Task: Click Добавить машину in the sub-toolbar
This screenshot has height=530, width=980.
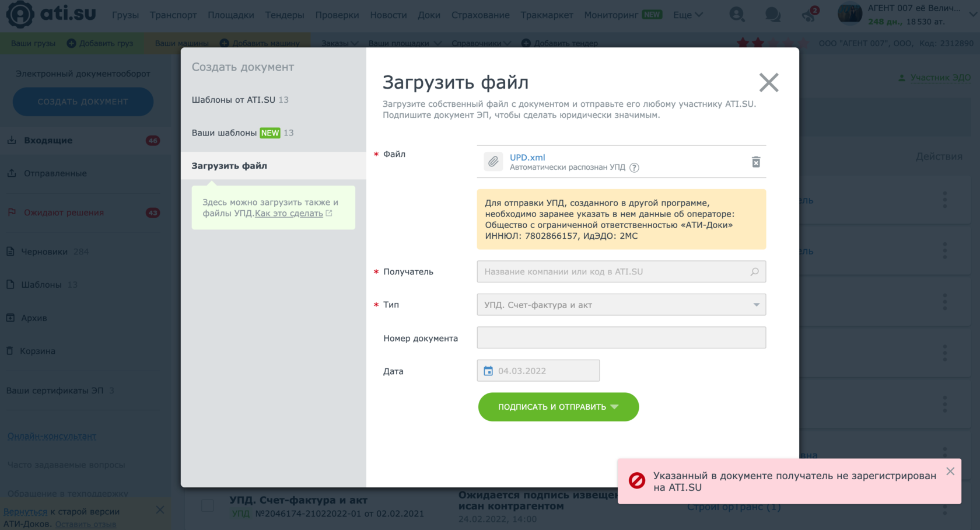Action: tap(260, 43)
